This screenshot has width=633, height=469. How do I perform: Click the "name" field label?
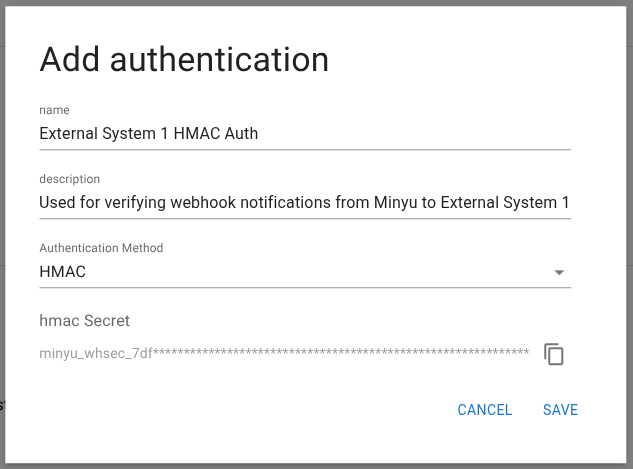[x=54, y=109]
